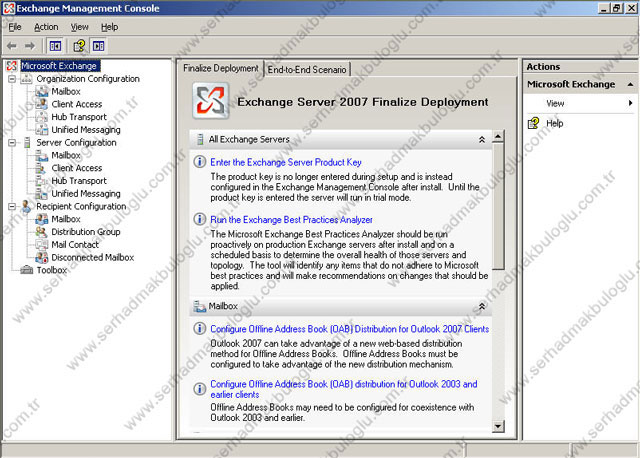
Task: Toggle the Action pane toolbar icon
Action: pyautogui.click(x=98, y=45)
